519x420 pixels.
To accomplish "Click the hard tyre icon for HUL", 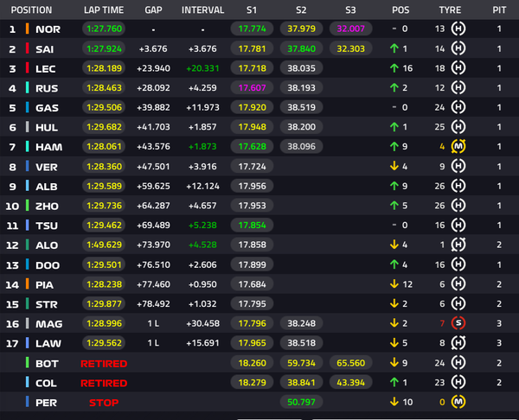I will (458, 127).
